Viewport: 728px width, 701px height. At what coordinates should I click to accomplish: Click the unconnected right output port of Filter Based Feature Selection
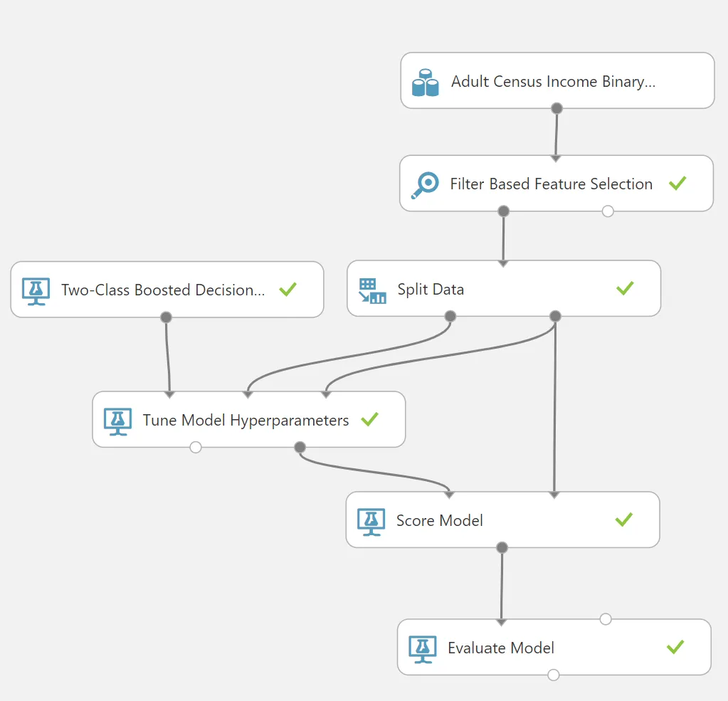pyautogui.click(x=608, y=211)
